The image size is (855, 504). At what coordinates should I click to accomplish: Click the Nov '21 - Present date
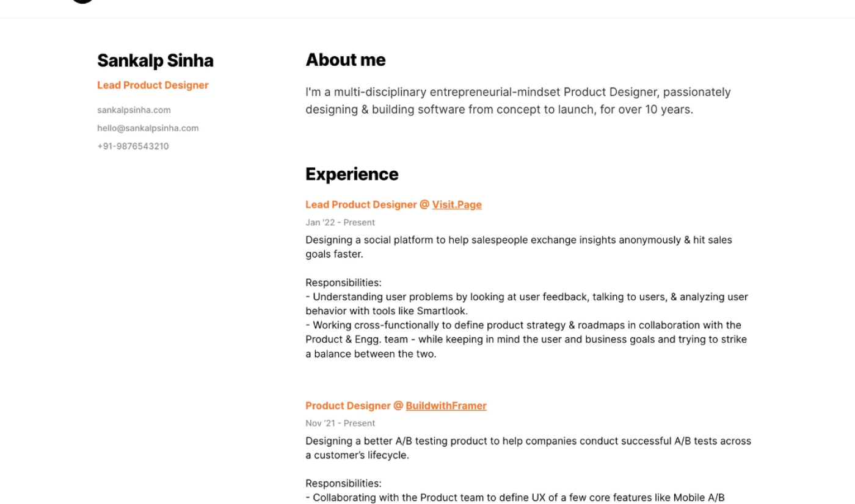pos(340,423)
